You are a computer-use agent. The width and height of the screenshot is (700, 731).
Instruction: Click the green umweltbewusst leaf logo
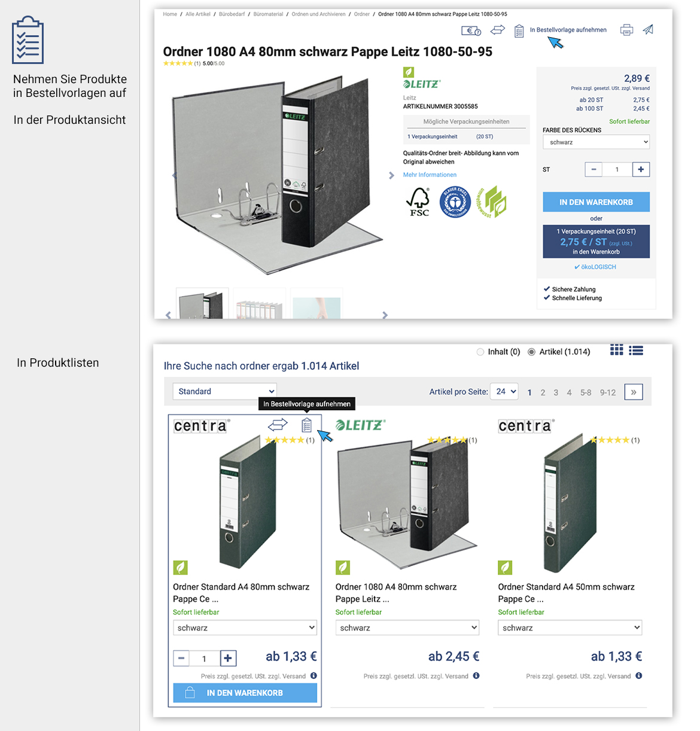pyautogui.click(x=492, y=202)
